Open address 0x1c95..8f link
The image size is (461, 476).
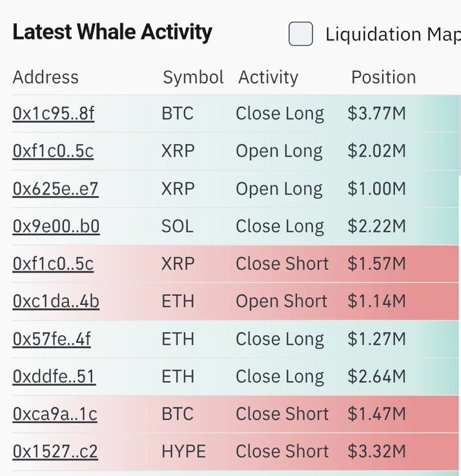54,114
